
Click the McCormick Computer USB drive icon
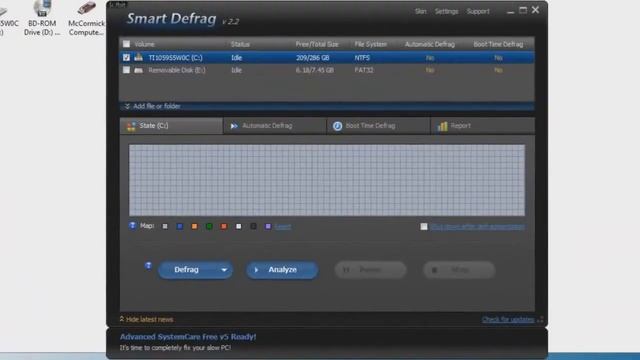coord(86,8)
